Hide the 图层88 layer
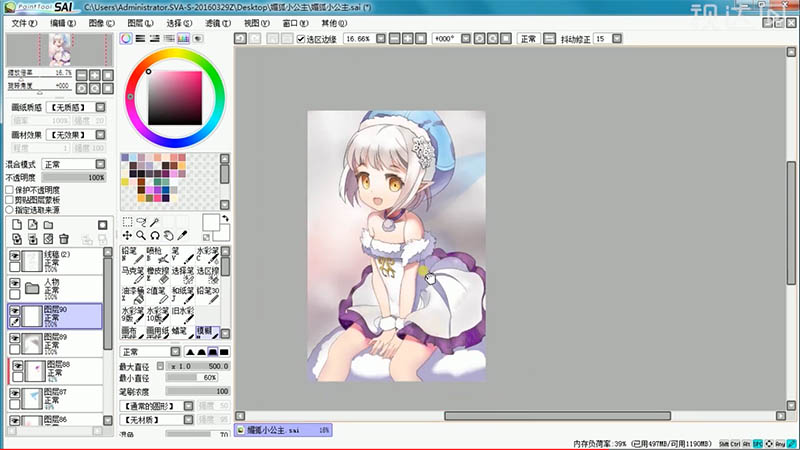 pos(18,366)
